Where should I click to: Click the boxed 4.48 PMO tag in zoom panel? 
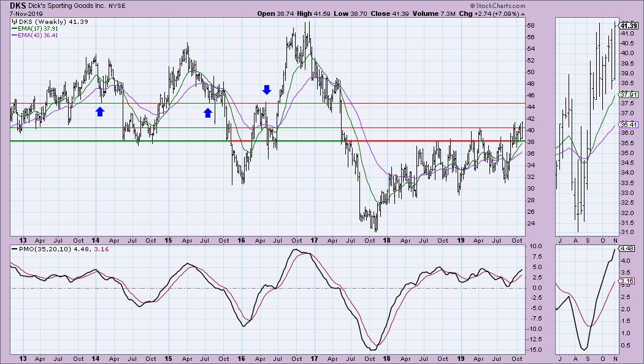pyautogui.click(x=627, y=248)
